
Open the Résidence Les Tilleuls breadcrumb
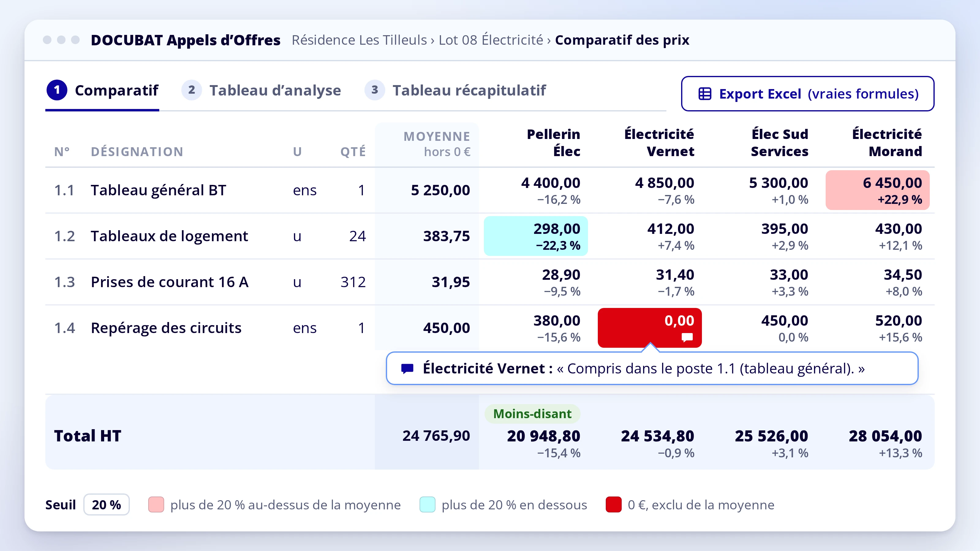tap(359, 40)
